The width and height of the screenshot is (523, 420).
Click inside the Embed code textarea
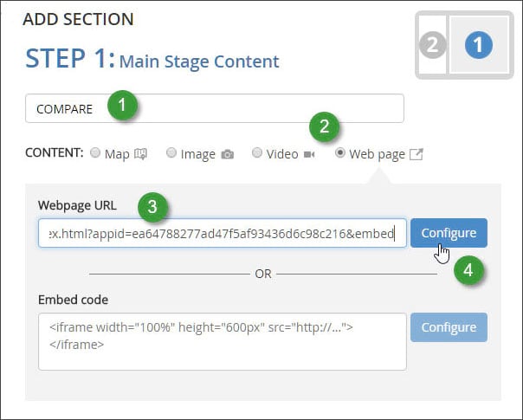coord(222,340)
